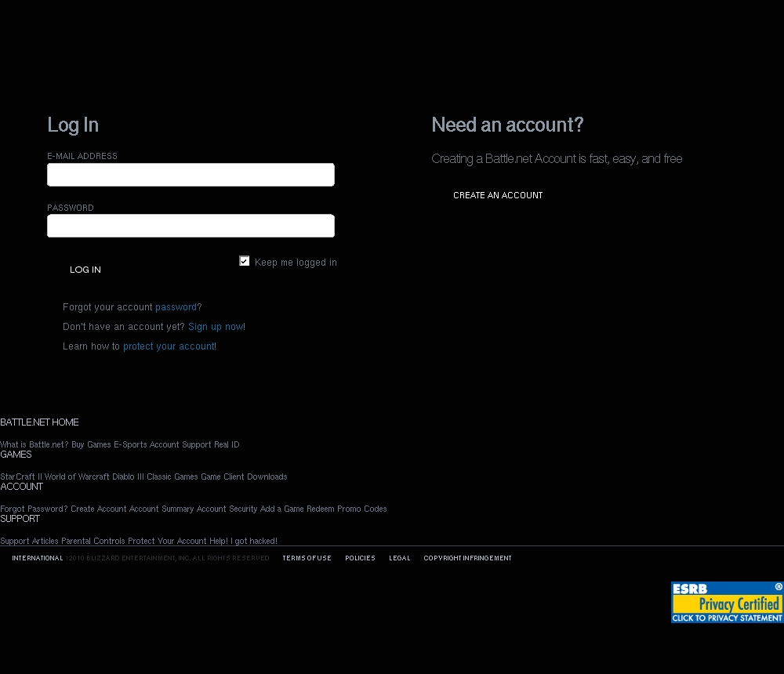The image size is (784, 674).
Task: Focus the Password input field
Action: click(x=191, y=226)
